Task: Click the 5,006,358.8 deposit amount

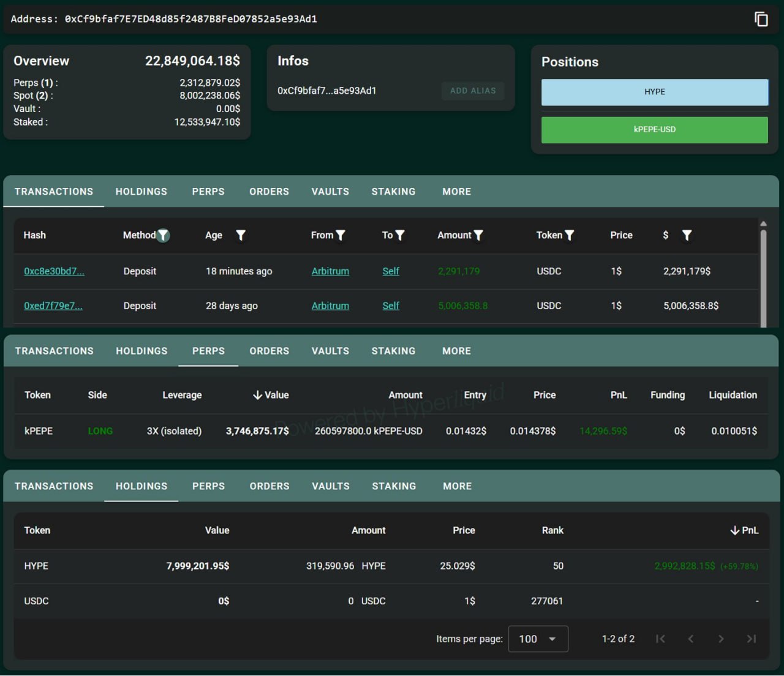Action: pos(463,306)
